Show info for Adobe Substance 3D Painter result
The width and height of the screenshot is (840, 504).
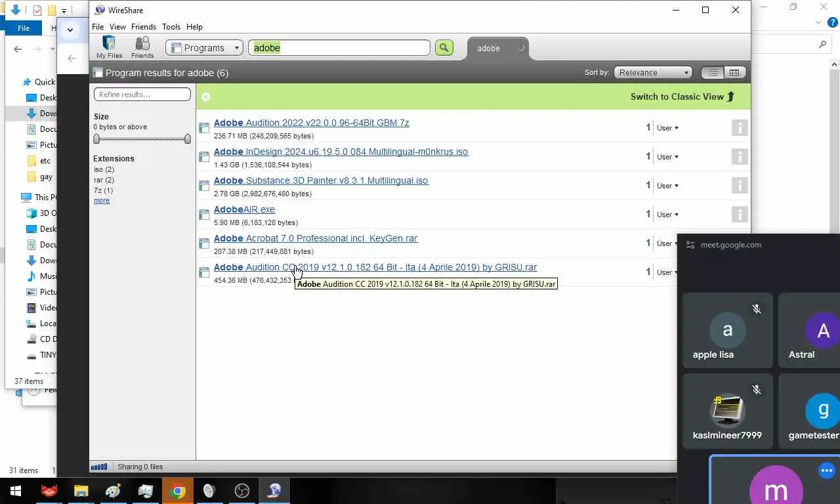pos(740,186)
